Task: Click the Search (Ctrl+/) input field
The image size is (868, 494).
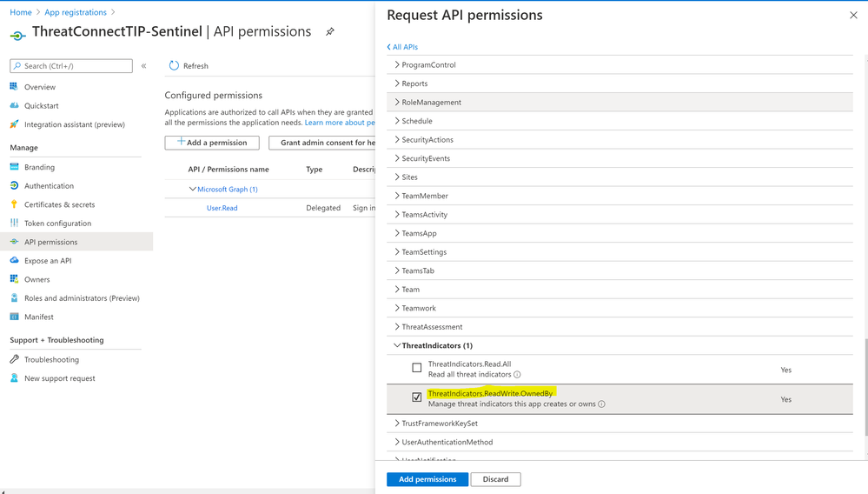Action: [71, 66]
